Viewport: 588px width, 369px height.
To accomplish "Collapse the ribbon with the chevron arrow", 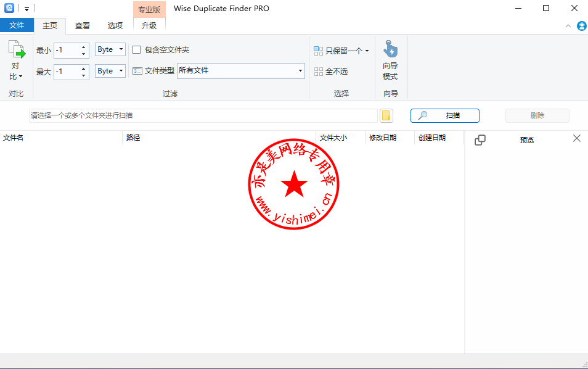I will coord(568,26).
